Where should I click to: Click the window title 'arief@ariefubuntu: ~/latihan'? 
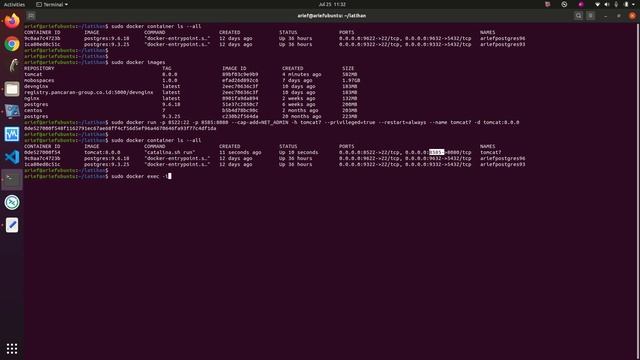coord(331,16)
